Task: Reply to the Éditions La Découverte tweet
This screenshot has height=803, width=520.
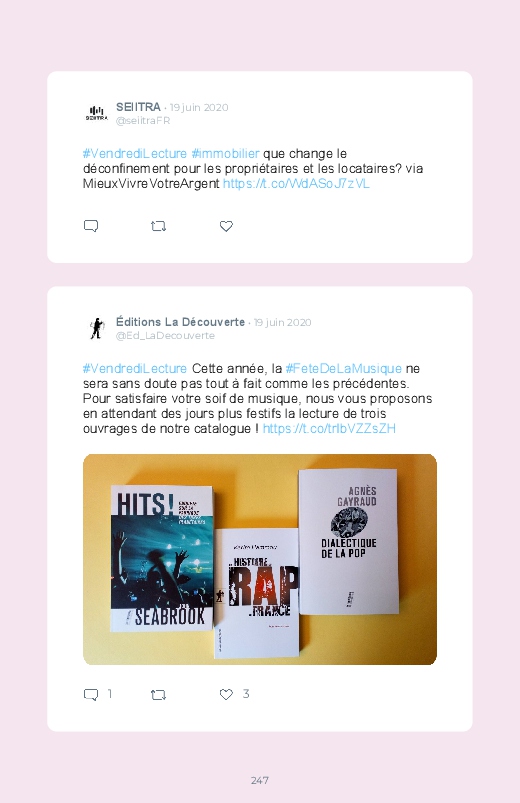Action: pyautogui.click(x=91, y=694)
